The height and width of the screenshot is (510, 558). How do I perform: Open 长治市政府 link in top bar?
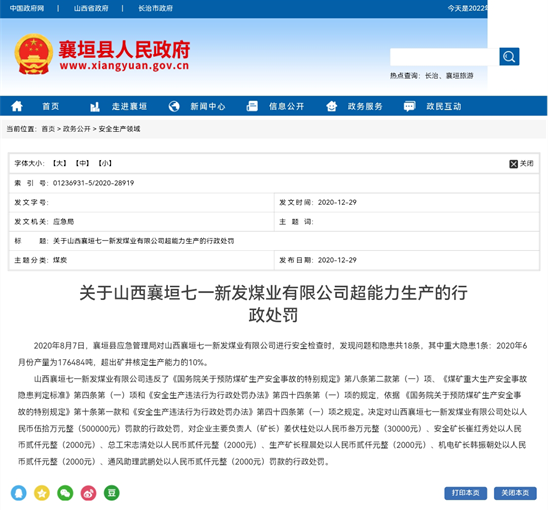click(x=156, y=8)
